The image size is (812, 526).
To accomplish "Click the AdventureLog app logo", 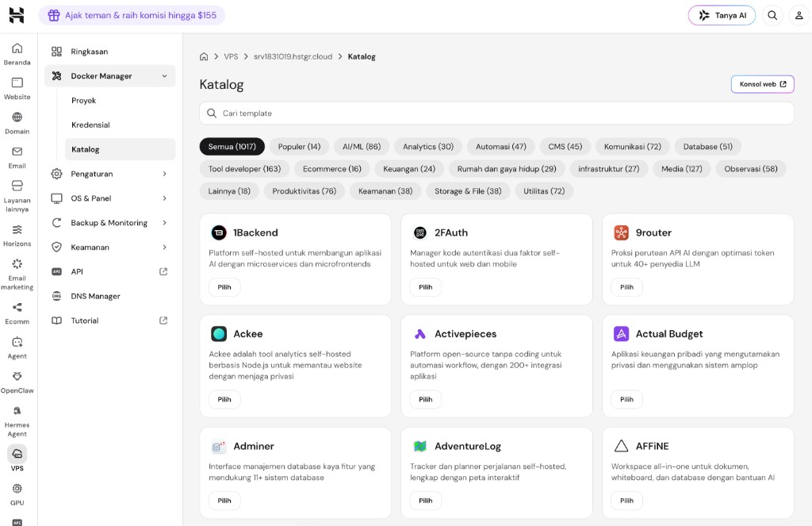I will [x=420, y=446].
